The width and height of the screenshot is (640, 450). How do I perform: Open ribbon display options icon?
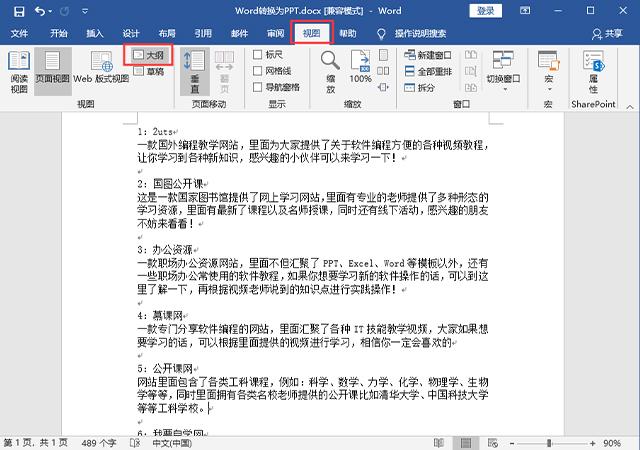pos(525,11)
